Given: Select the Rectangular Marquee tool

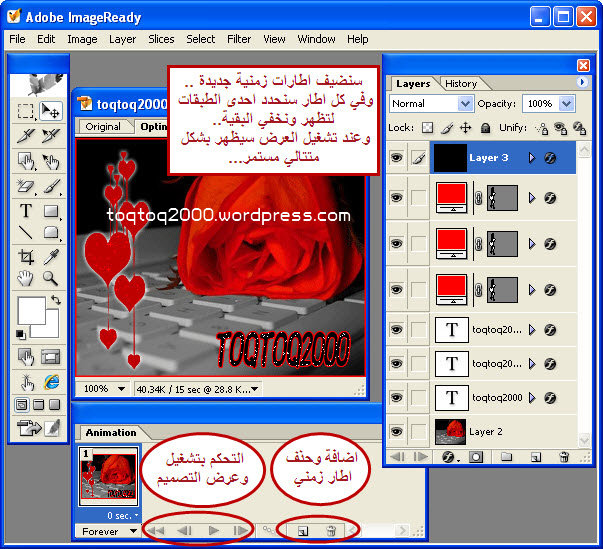Looking at the screenshot, I should [27, 111].
